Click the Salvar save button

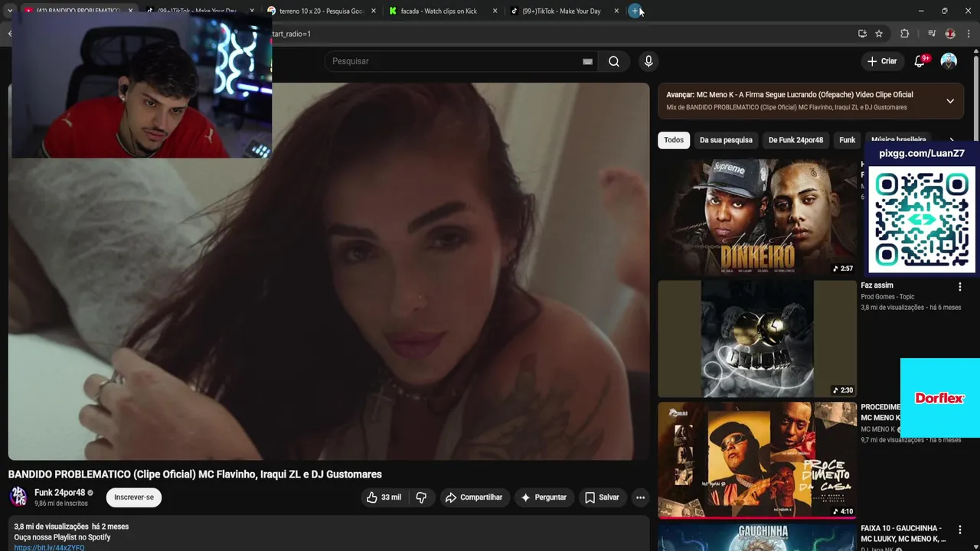point(602,497)
